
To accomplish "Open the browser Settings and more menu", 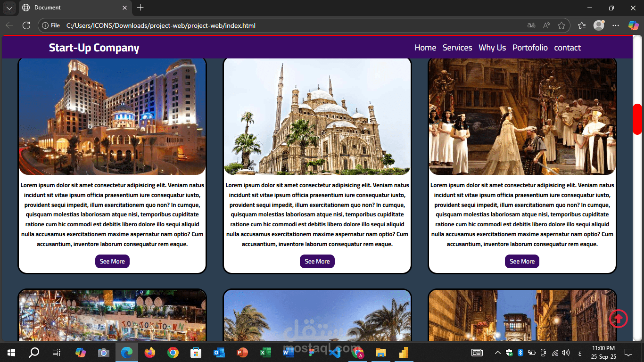I will [615, 25].
